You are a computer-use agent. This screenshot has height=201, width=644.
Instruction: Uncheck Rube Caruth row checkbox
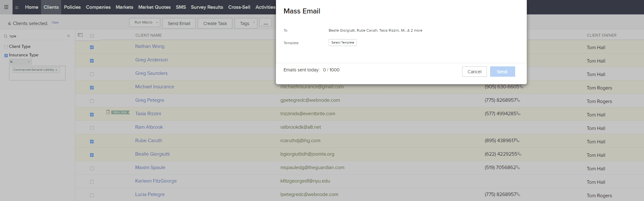tap(92, 142)
